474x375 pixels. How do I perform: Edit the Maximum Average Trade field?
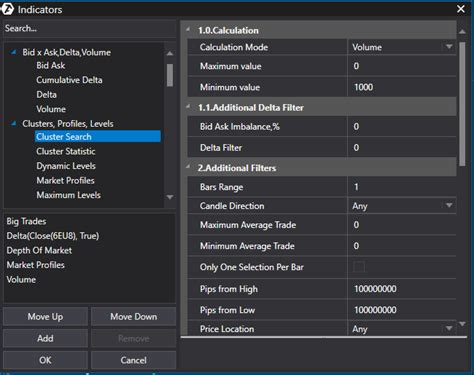pyautogui.click(x=402, y=225)
